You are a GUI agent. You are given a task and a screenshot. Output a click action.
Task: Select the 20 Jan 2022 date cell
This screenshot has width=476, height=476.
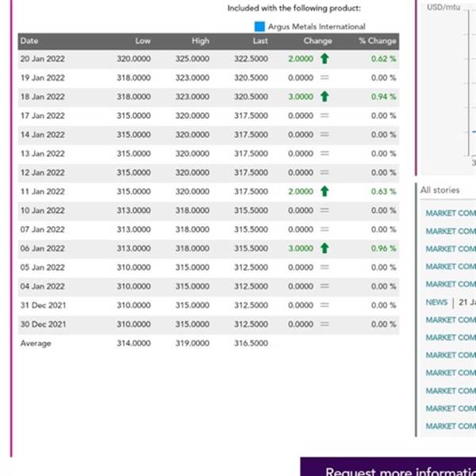(43, 59)
